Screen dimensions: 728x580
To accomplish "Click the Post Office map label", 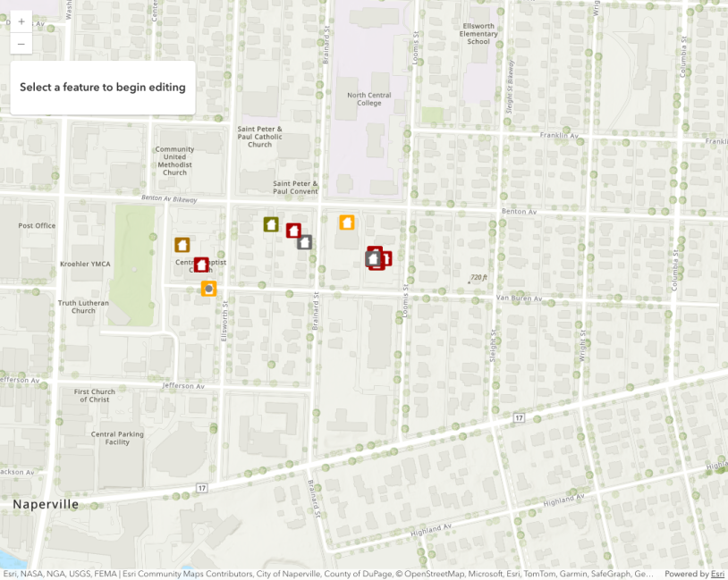I will click(37, 225).
